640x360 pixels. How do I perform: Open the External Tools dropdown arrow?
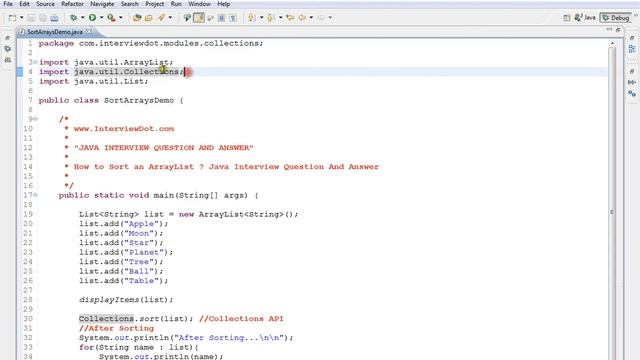pos(120,18)
